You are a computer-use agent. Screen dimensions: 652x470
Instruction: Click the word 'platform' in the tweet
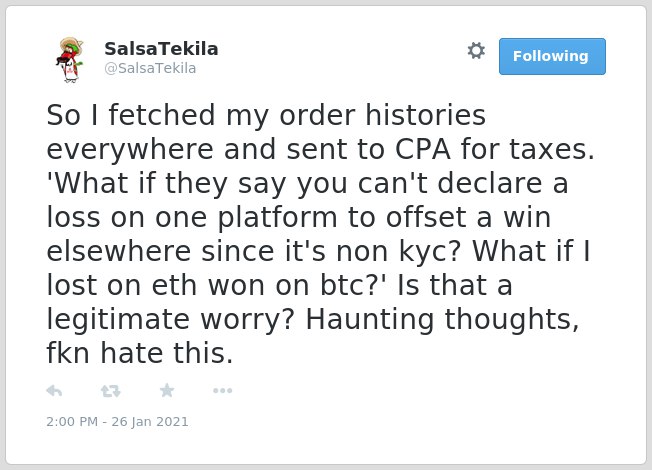click(277, 218)
